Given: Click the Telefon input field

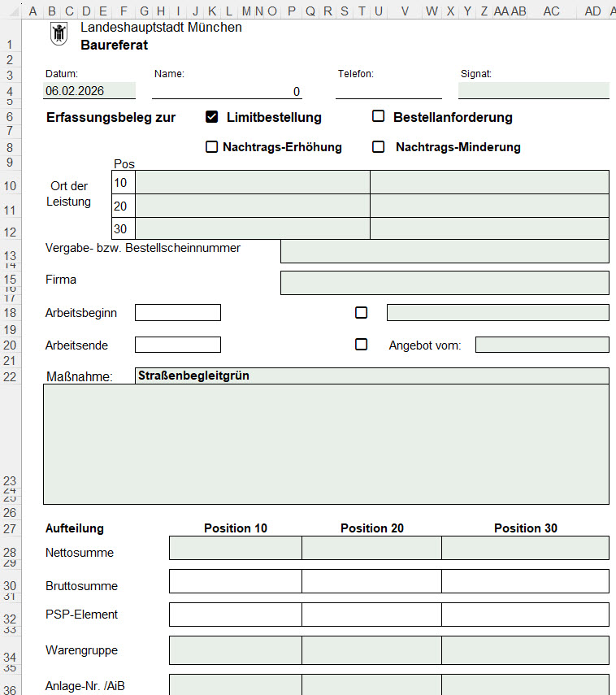Looking at the screenshot, I should (x=388, y=91).
